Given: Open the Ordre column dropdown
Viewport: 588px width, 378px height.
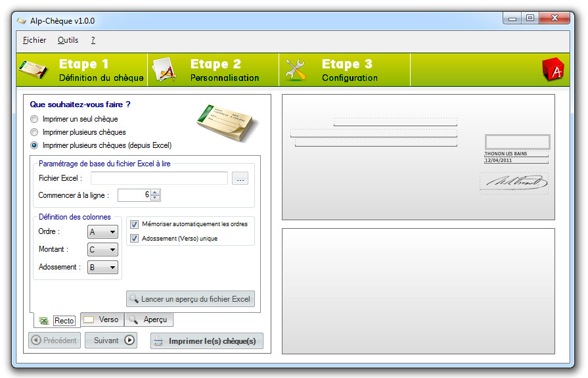Looking at the screenshot, I should 102,232.
